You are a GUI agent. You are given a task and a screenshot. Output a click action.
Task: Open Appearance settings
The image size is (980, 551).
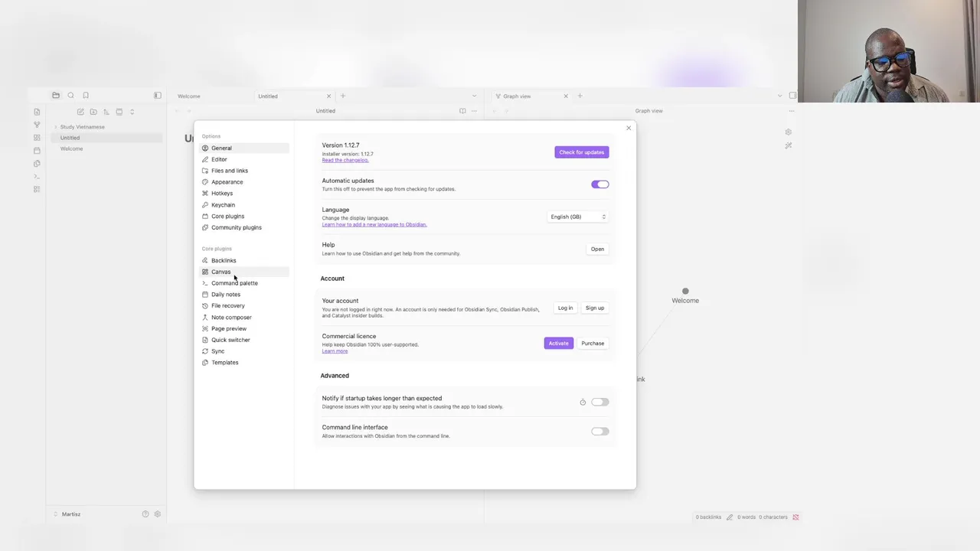pyautogui.click(x=244, y=182)
